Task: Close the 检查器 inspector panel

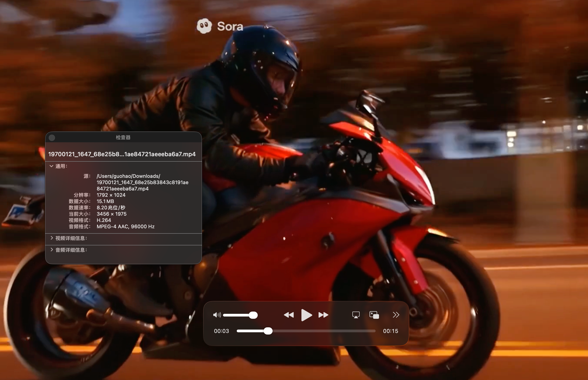Action: 52,138
